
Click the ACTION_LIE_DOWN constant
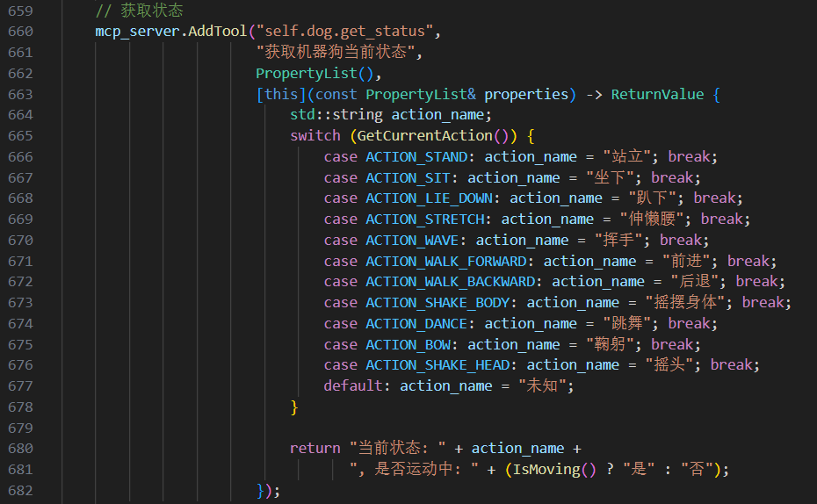429,198
